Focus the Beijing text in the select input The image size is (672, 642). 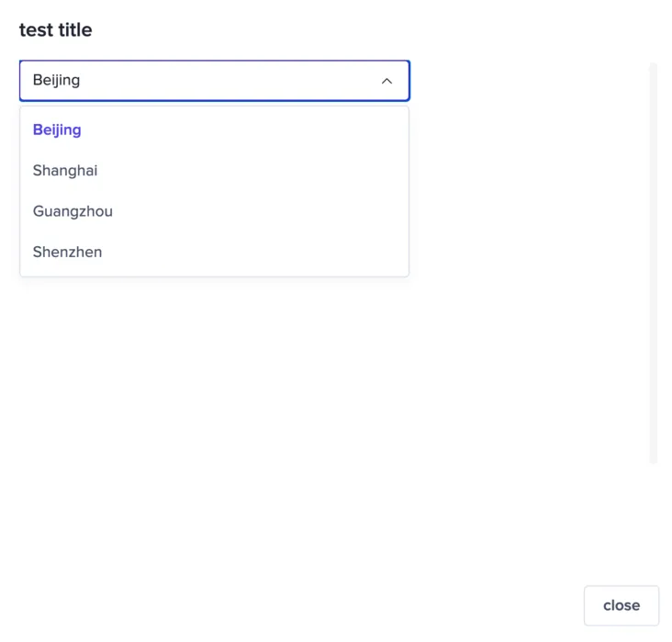coord(56,81)
